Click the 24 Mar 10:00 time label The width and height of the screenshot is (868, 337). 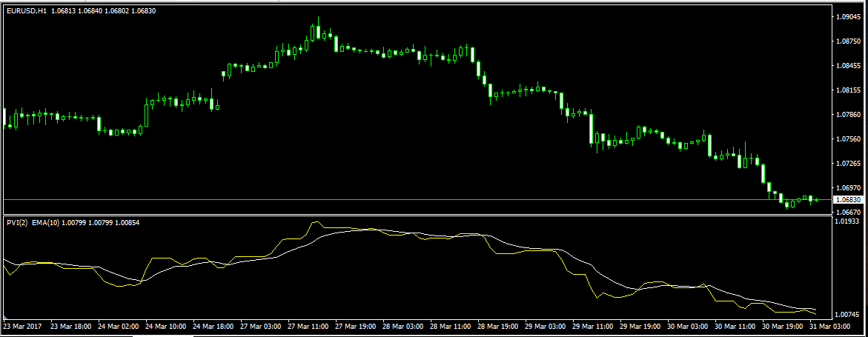point(166,326)
